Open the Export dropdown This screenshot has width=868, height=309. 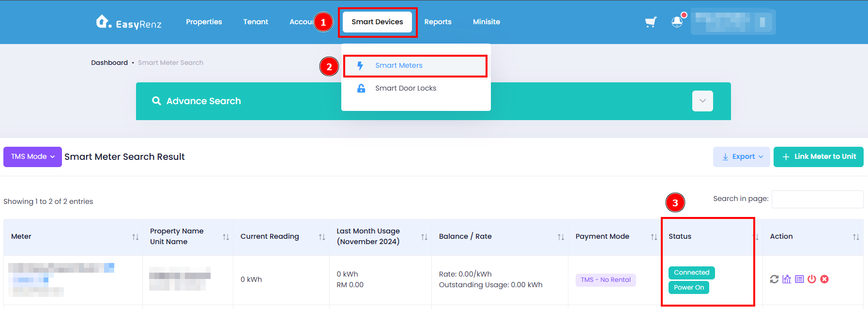coord(741,157)
